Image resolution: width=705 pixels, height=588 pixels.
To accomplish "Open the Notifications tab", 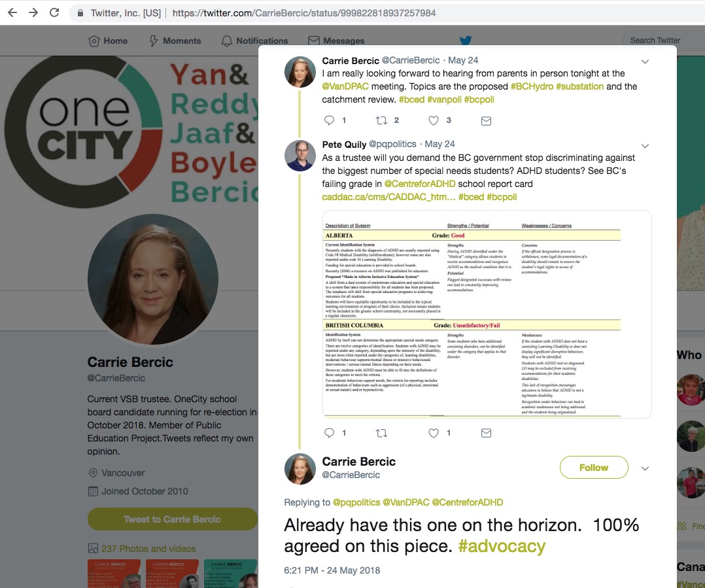I will (x=254, y=41).
